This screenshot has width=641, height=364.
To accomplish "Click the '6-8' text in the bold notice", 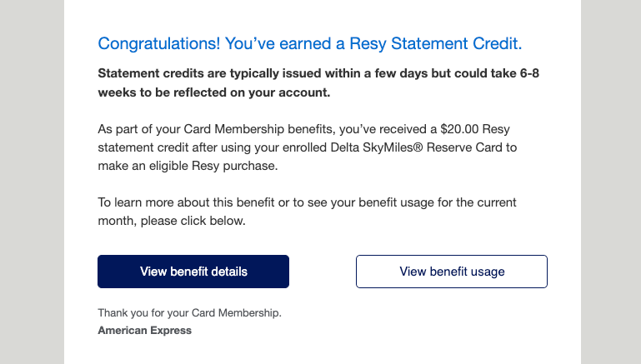I will (529, 73).
